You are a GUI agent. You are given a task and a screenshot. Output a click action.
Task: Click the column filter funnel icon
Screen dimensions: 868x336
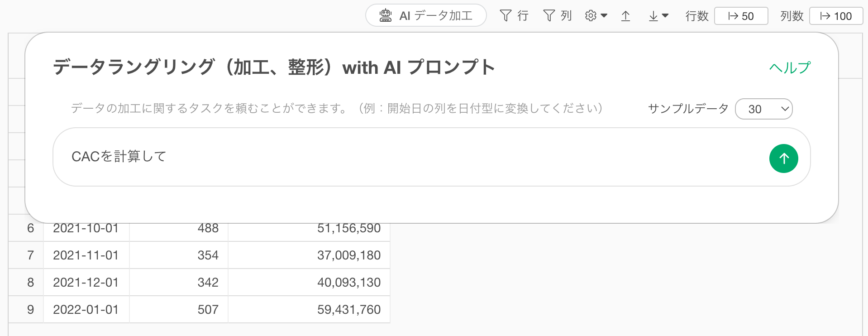[x=549, y=16]
